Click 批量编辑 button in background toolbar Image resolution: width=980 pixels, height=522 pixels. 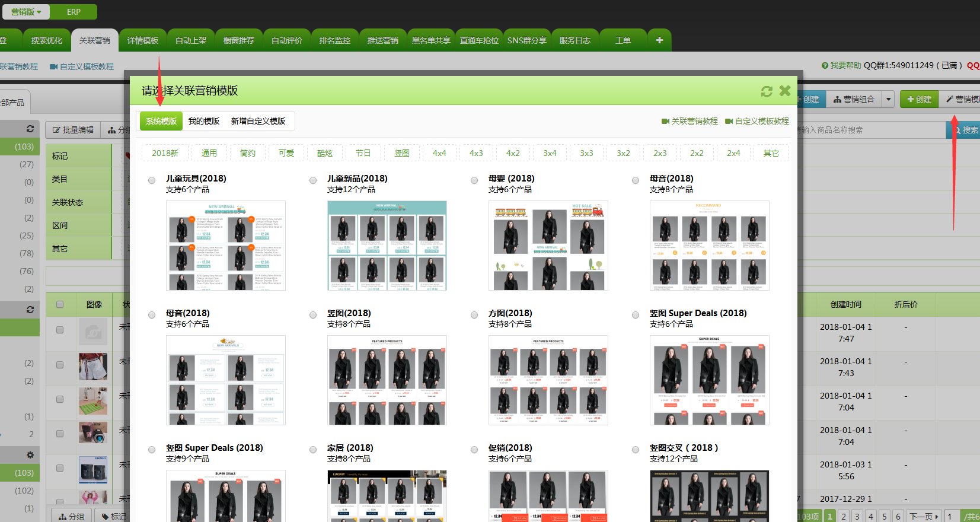[x=74, y=130]
